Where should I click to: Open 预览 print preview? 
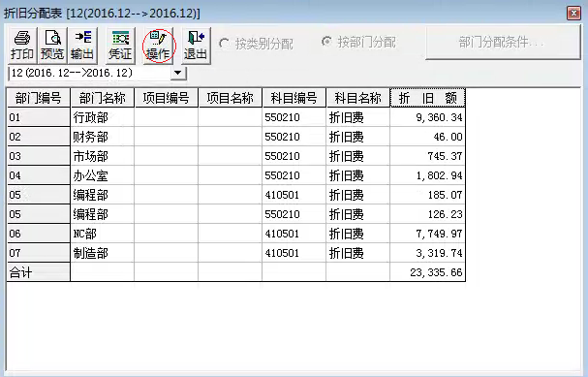pyautogui.click(x=52, y=46)
